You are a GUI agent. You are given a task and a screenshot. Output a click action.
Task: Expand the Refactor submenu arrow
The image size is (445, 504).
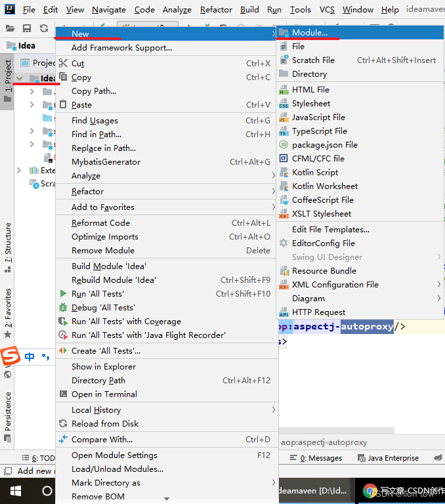pyautogui.click(x=273, y=191)
